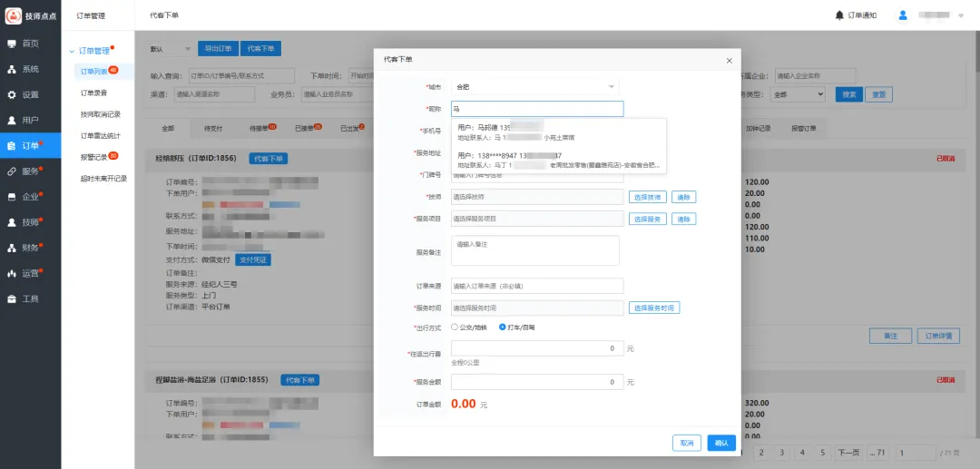
Task: Click the 支付凭证 button
Action: tap(253, 259)
